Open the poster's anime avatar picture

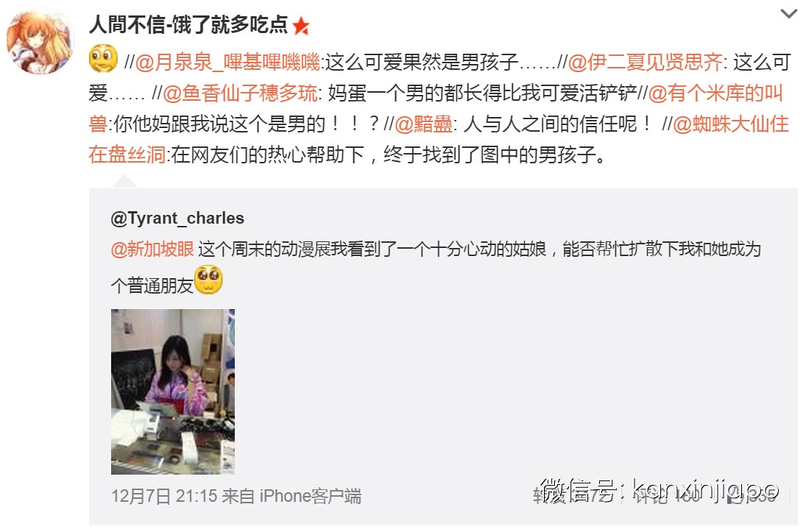click(40, 40)
